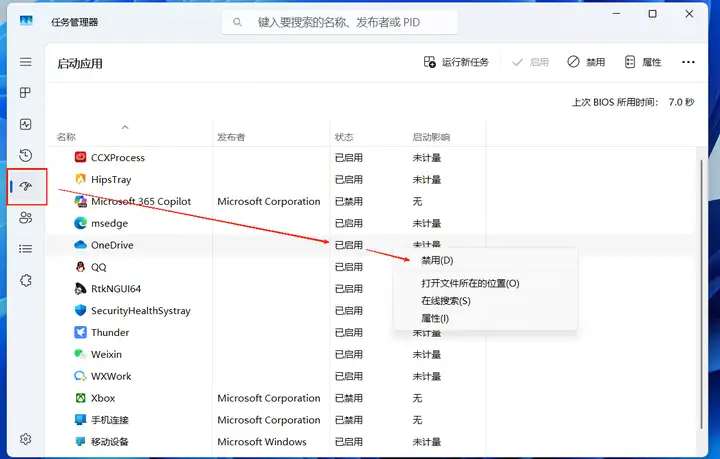The image size is (720, 459).
Task: Open the Services page in the sidebar
Action: [x=26, y=280]
